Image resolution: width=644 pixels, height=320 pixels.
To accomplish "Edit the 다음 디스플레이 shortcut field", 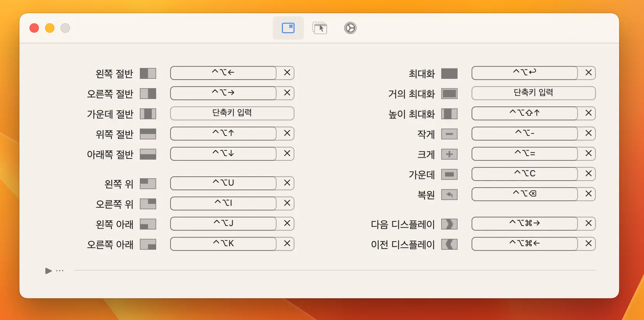I will pyautogui.click(x=525, y=223).
